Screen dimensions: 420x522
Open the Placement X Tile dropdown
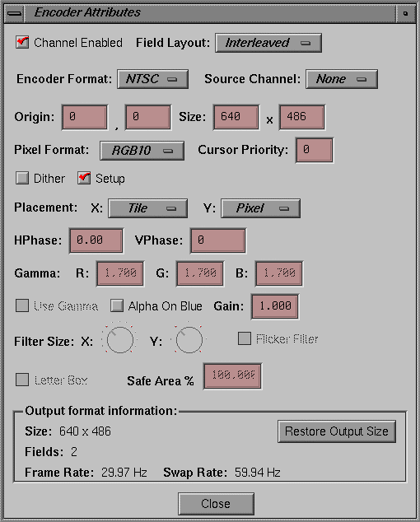[148, 208]
